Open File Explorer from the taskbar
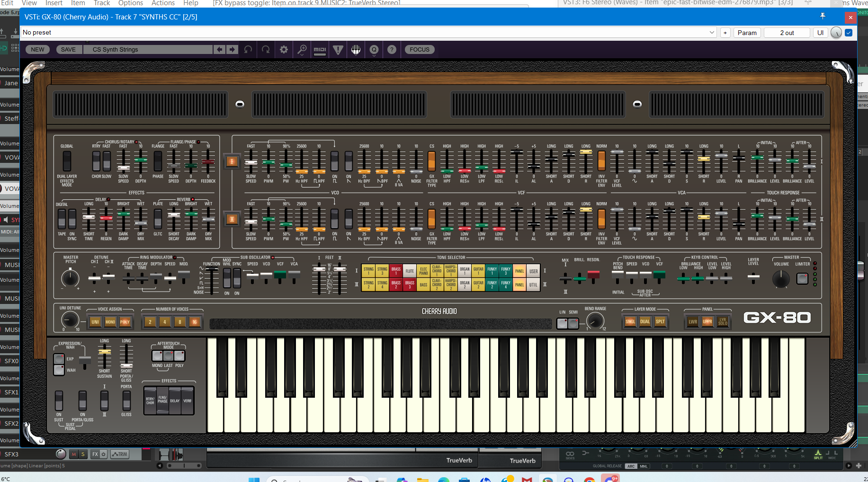The image size is (868, 482). point(422,479)
